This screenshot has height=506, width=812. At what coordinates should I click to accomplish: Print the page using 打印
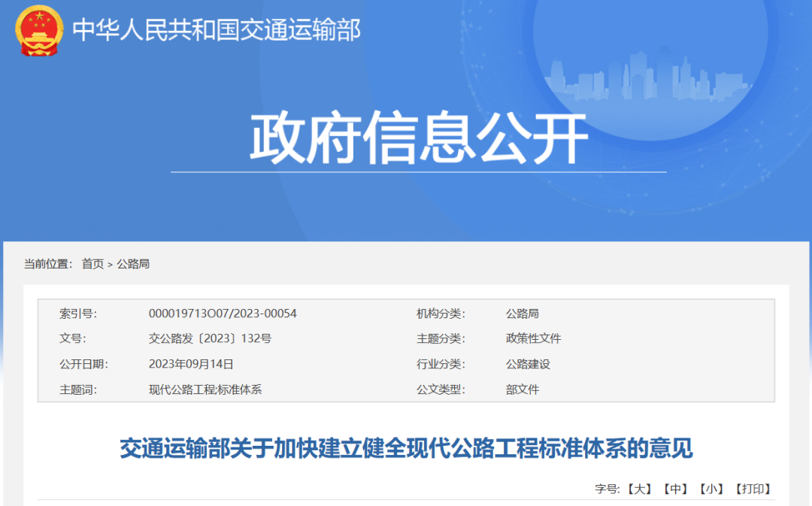pos(752,489)
